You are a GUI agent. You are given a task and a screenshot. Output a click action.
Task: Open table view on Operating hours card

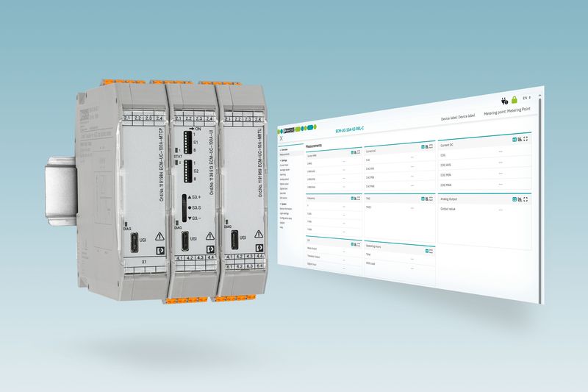click(427, 251)
